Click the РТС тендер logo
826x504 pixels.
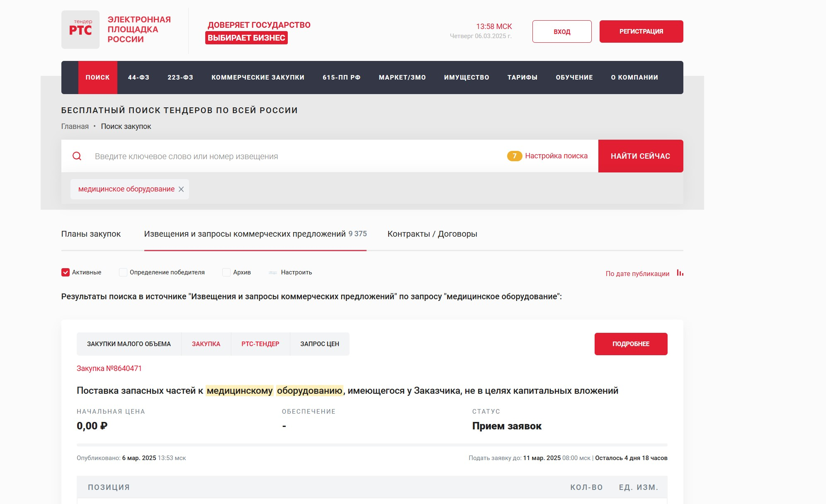coord(80,29)
